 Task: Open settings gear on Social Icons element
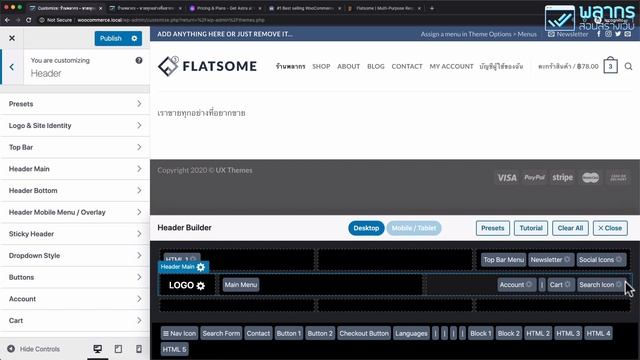coord(618,260)
